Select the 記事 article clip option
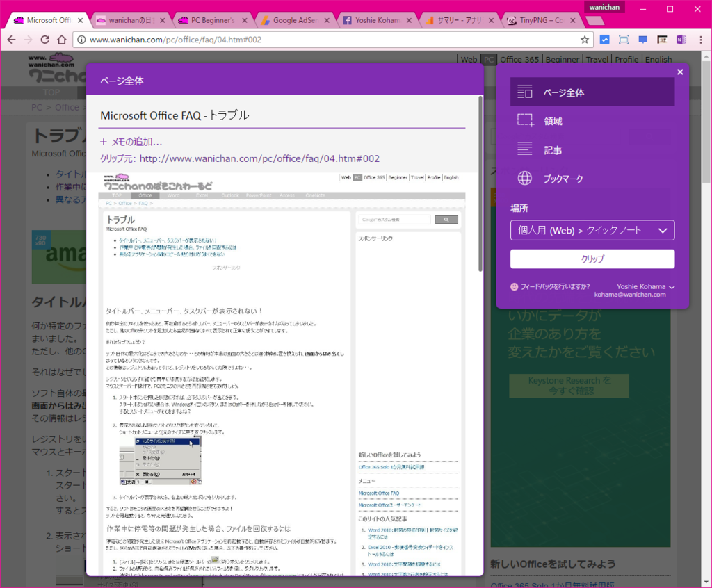712x588 pixels. pyautogui.click(x=592, y=150)
